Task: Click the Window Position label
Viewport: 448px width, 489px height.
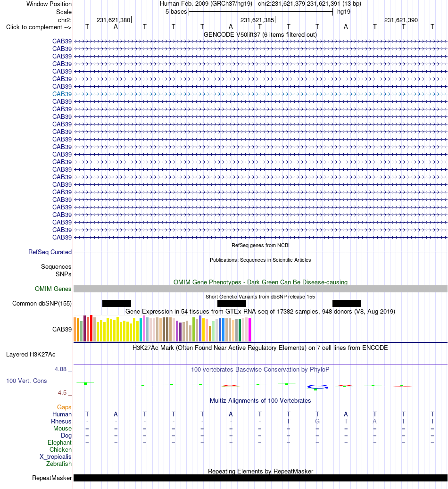Action: coord(49,4)
